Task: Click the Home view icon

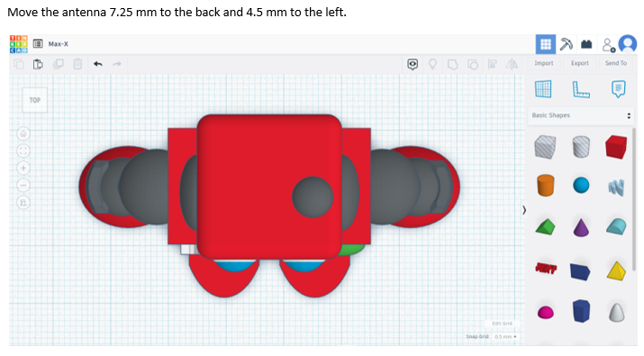Action: [x=23, y=133]
